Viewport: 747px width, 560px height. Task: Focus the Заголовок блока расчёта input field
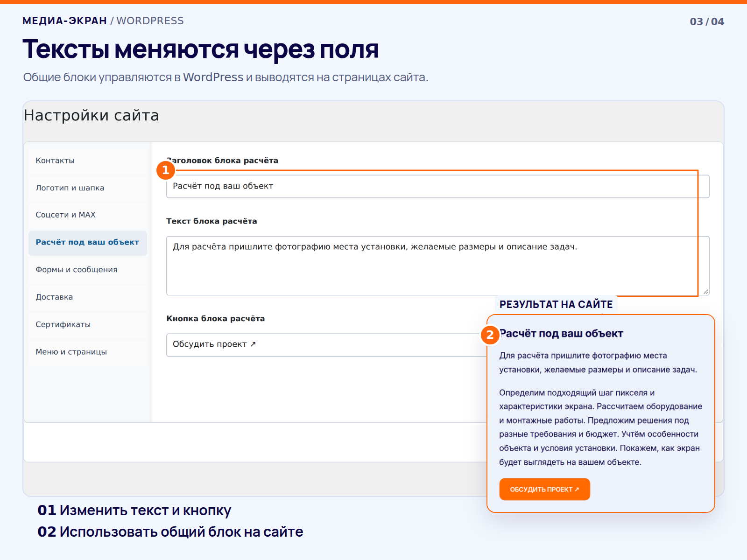pyautogui.click(x=438, y=187)
